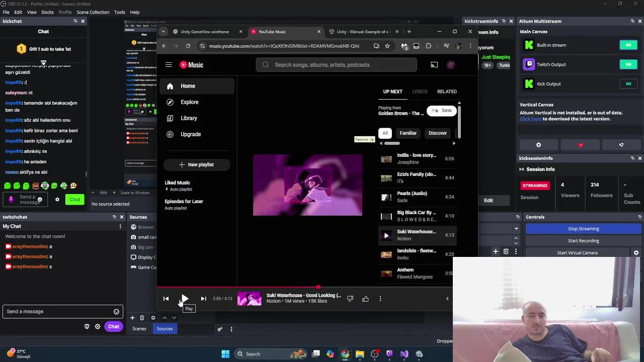Image resolution: width=644 pixels, height=362 pixels.
Task: Click the 'Click here' Aitum Vertical link
Action: (x=530, y=119)
